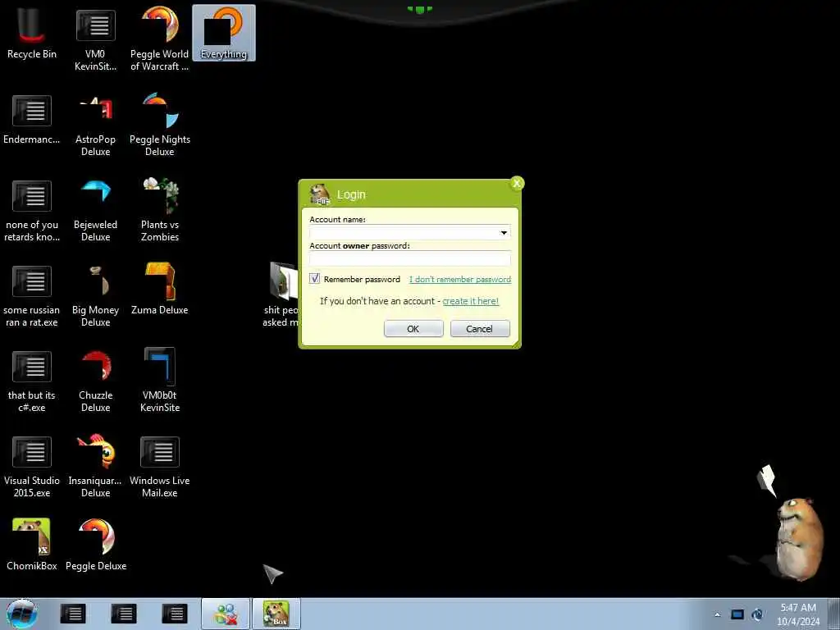Select Peggle World of Warcraft desktop icon
The height and width of the screenshot is (630, 840).
[160, 39]
